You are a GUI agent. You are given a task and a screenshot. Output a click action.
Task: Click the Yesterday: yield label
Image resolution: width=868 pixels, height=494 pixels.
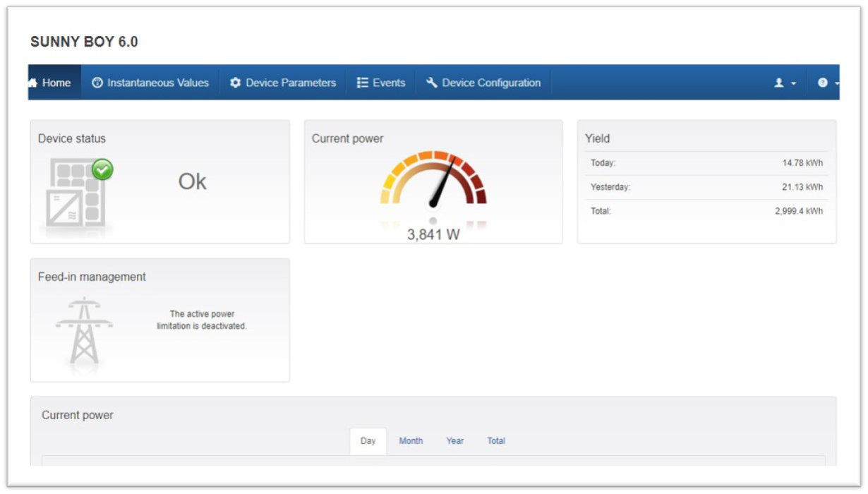click(x=610, y=187)
